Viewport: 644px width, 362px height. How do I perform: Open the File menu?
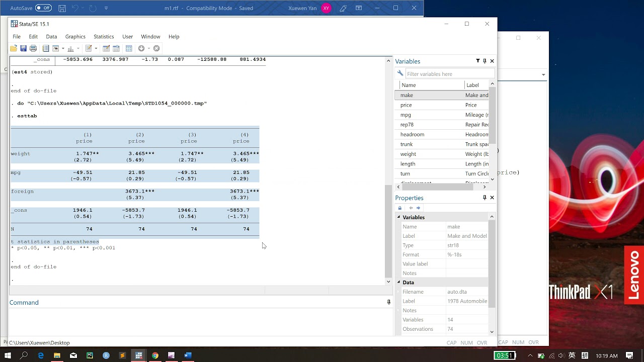17,37
